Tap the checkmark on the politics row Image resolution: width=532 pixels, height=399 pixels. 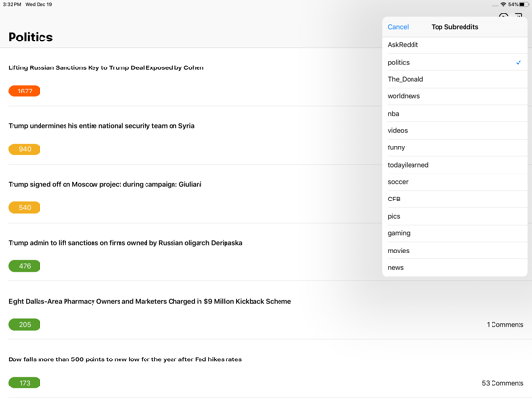coord(519,62)
